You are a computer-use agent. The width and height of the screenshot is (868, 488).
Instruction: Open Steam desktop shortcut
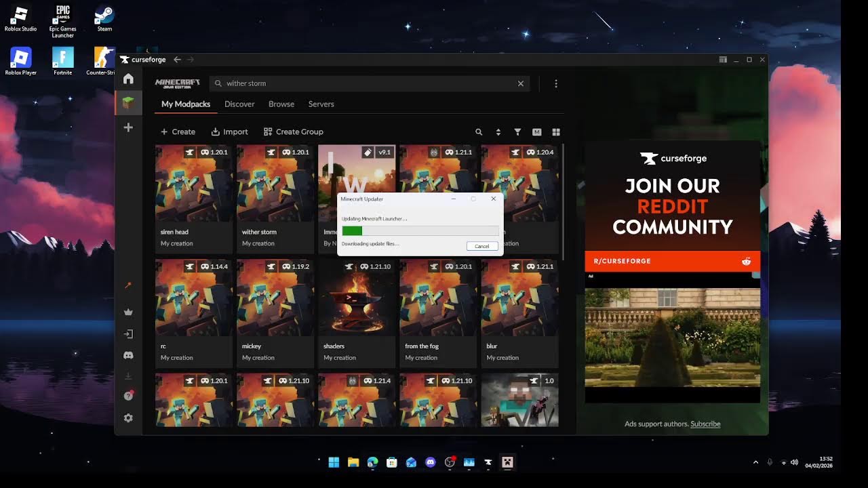(x=104, y=19)
